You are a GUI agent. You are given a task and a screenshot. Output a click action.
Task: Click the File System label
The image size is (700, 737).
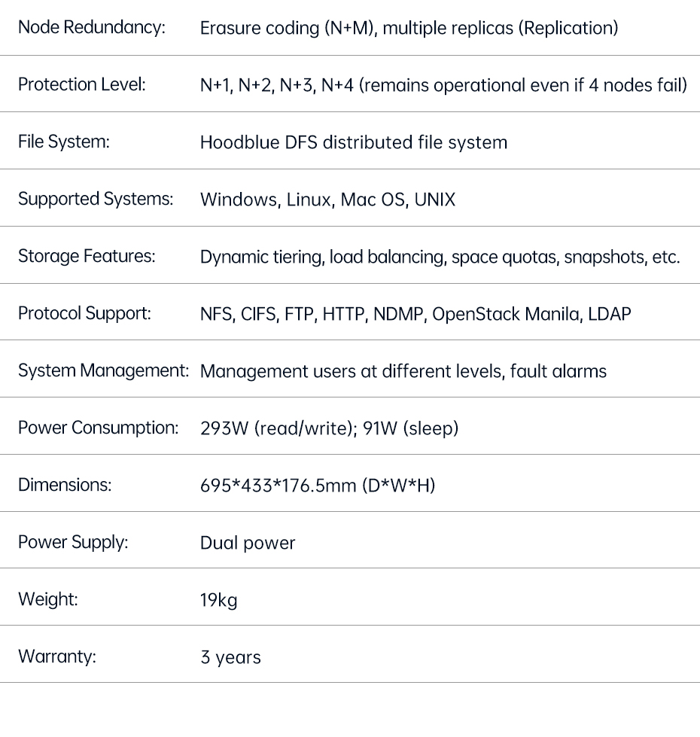click(64, 142)
